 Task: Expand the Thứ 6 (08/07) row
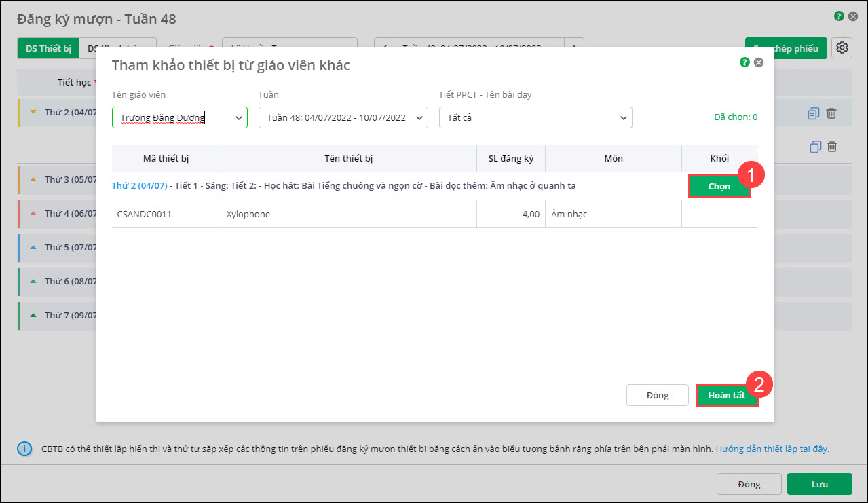click(x=33, y=281)
